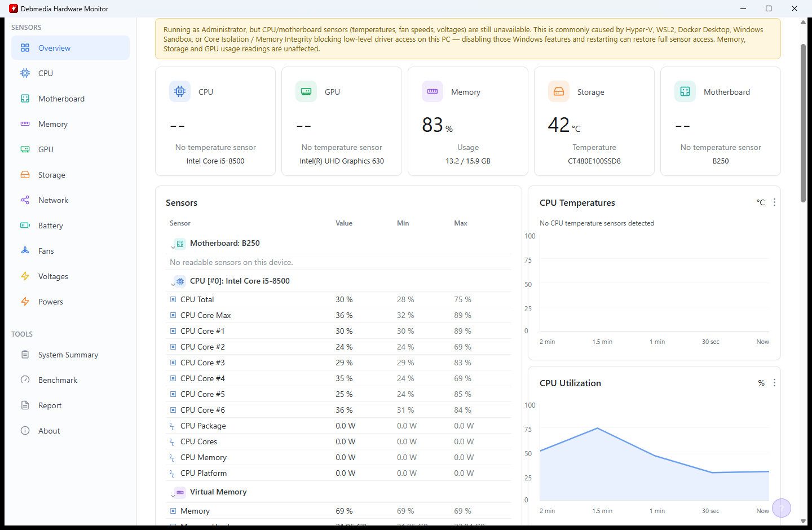Click the GPU icon in the sidebar
Screen dimensions: 812x530
tap(25, 149)
